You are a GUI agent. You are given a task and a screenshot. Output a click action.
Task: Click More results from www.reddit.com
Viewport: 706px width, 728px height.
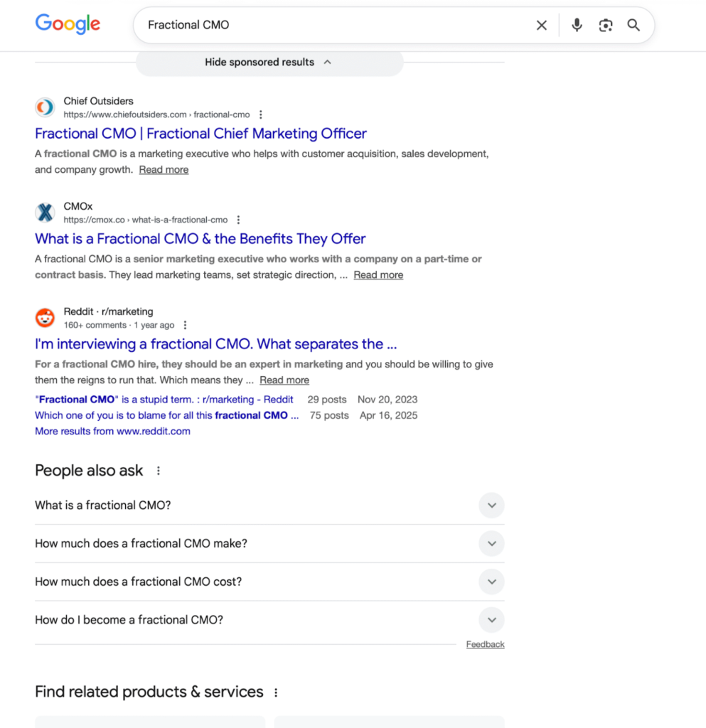(x=112, y=431)
